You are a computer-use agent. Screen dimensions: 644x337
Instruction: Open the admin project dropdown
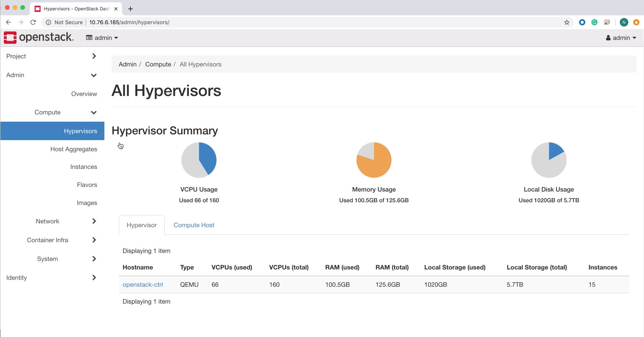[102, 38]
